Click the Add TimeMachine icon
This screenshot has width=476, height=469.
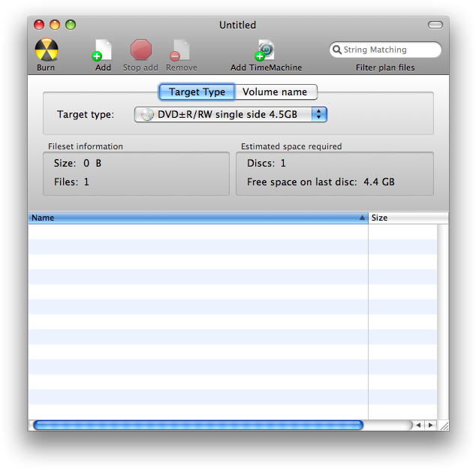265,50
